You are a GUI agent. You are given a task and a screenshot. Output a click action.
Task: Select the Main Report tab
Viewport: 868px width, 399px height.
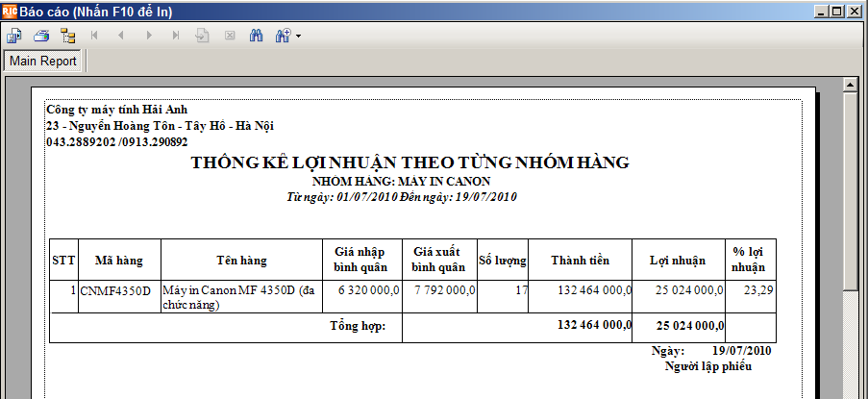pyautogui.click(x=42, y=61)
